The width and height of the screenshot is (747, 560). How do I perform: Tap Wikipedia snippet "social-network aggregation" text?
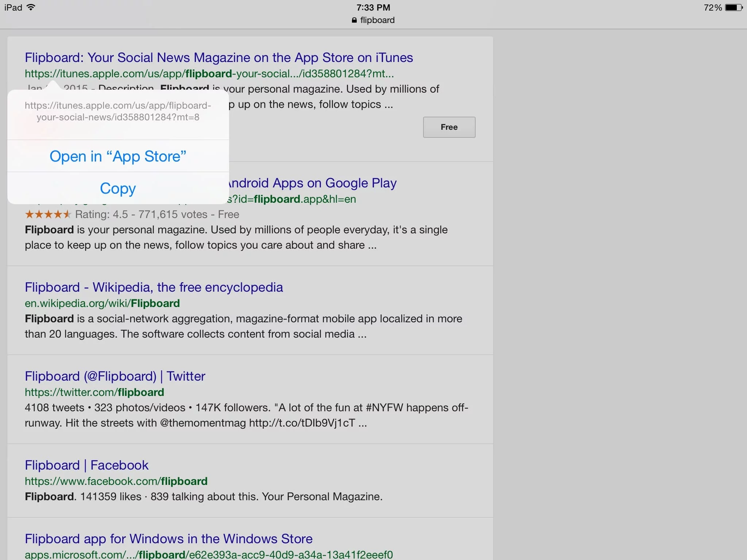(x=165, y=319)
